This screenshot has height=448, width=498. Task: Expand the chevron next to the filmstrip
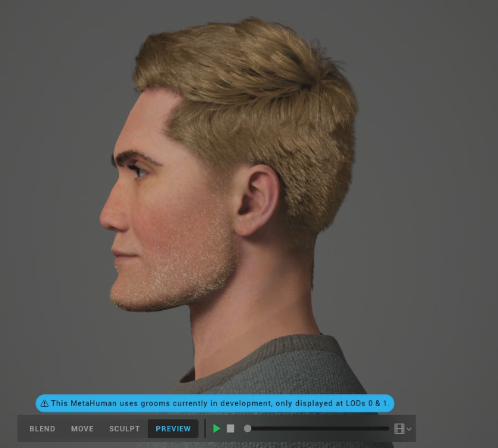pyautogui.click(x=409, y=430)
